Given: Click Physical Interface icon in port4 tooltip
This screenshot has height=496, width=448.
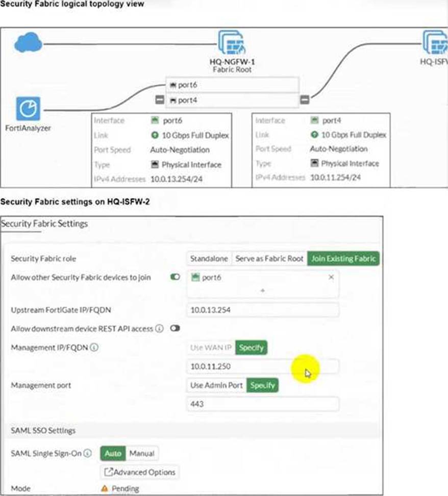Looking at the screenshot, I should [x=314, y=163].
